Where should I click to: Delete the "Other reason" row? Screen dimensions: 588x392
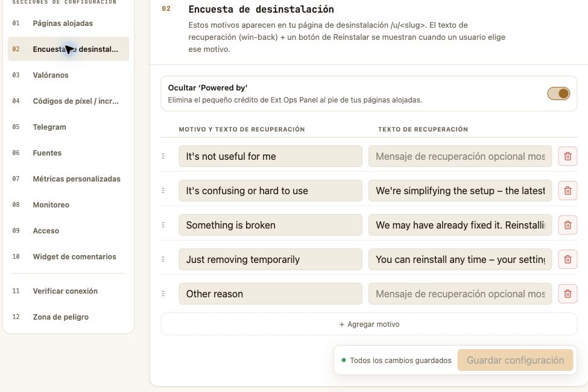coord(567,294)
